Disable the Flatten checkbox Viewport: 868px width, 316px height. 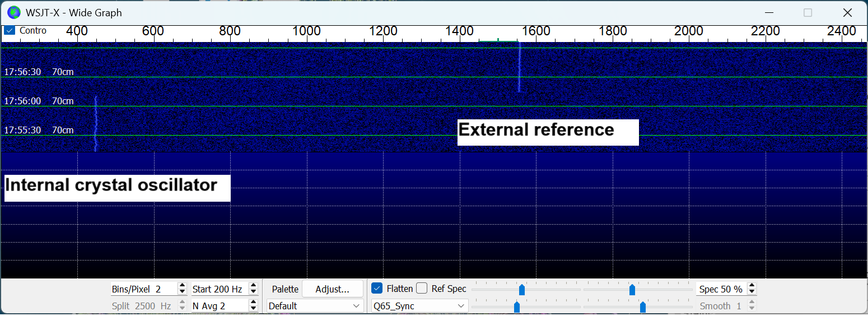377,289
